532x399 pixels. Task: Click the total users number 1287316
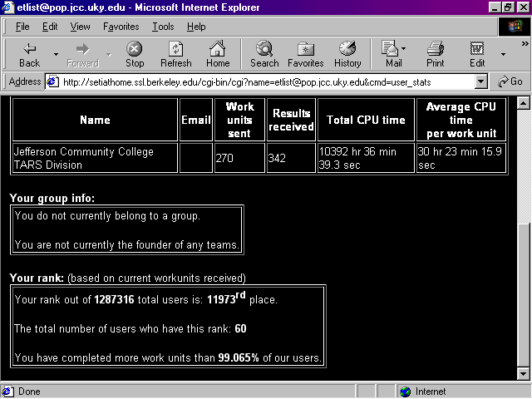coord(114,299)
